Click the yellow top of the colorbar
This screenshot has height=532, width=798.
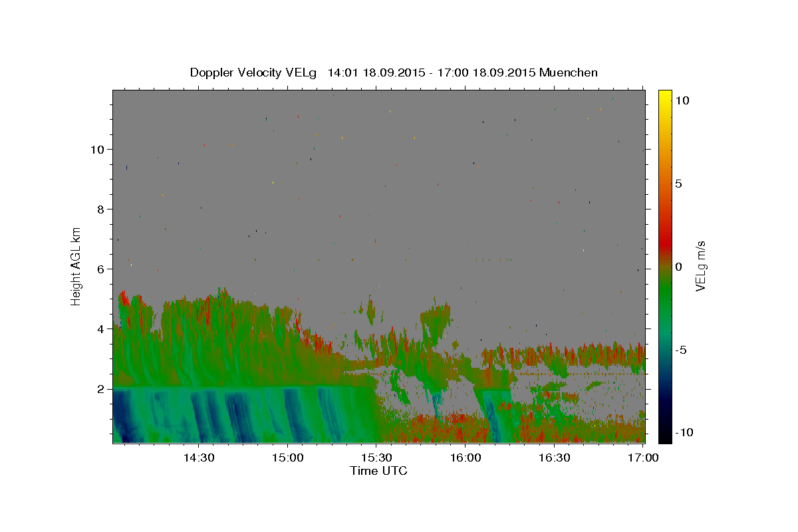point(665,96)
